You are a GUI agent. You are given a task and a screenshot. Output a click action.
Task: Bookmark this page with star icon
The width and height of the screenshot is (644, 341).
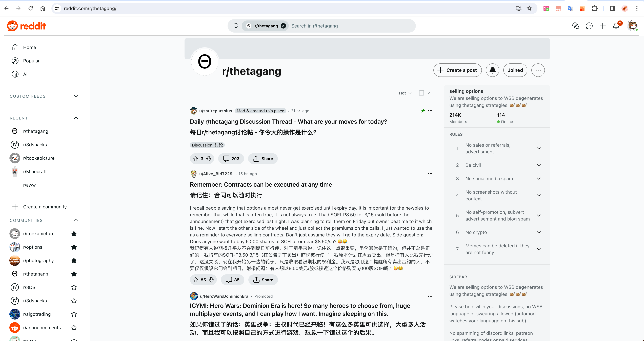pyautogui.click(x=529, y=8)
